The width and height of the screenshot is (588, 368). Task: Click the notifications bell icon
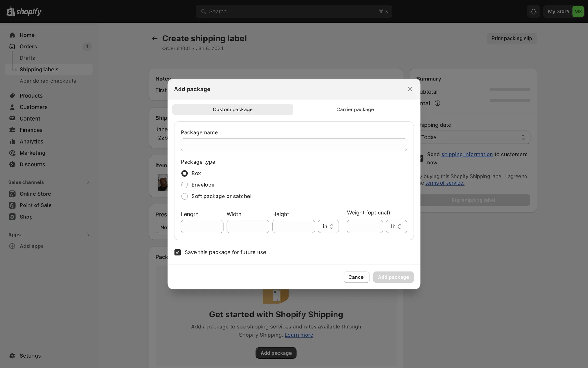533,11
